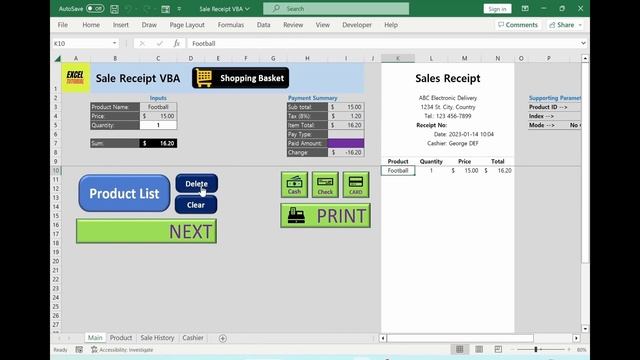Image resolution: width=640 pixels, height=360 pixels.
Task: Toggle the AutoSave switch
Action: point(95,9)
